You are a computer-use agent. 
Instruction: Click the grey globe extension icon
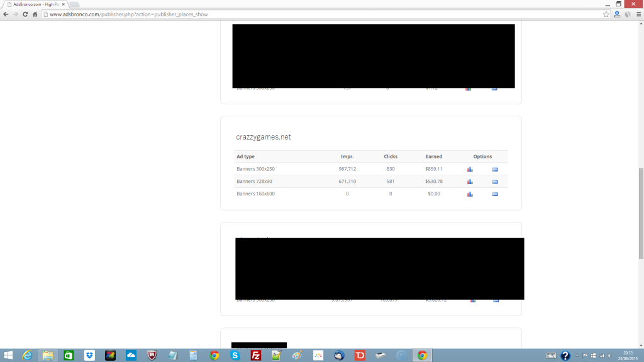628,14
